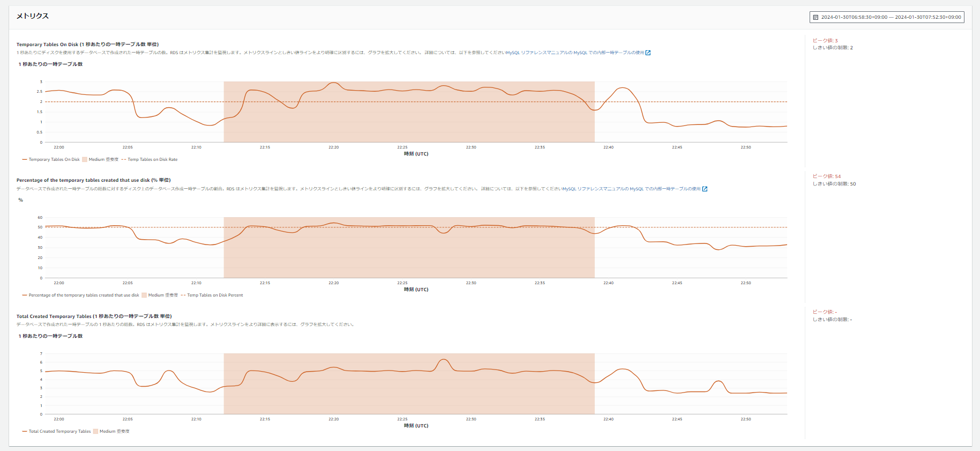
Task: Click the threshold text 'しきい値の制限: 50'
Action: (x=834, y=184)
